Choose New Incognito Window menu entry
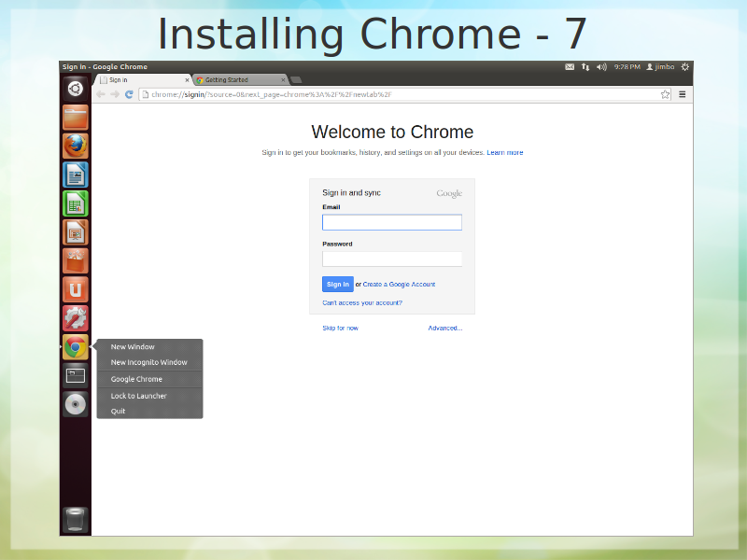Viewport: 747px width, 560px height. (149, 362)
